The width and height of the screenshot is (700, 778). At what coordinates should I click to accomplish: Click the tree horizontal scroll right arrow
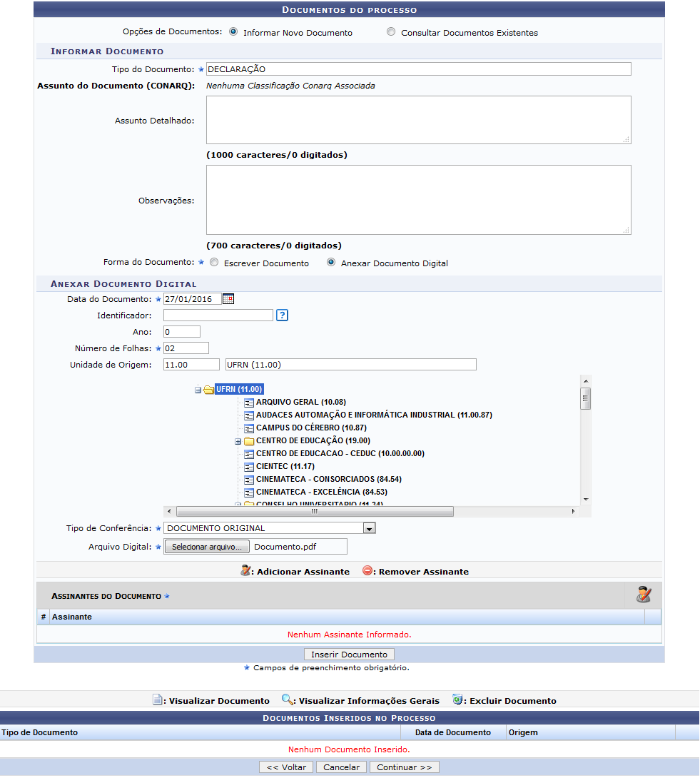point(573,511)
